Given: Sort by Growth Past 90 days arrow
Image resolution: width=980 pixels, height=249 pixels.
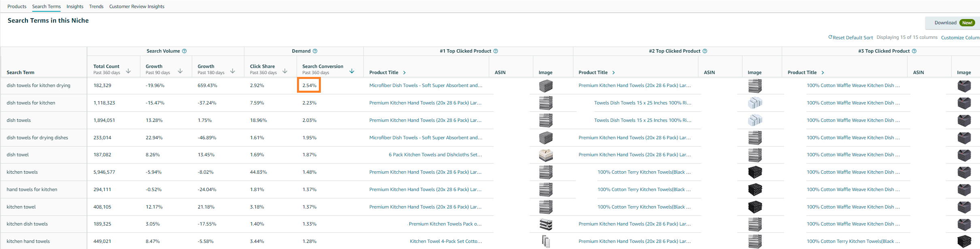Looking at the screenshot, I should point(180,71).
